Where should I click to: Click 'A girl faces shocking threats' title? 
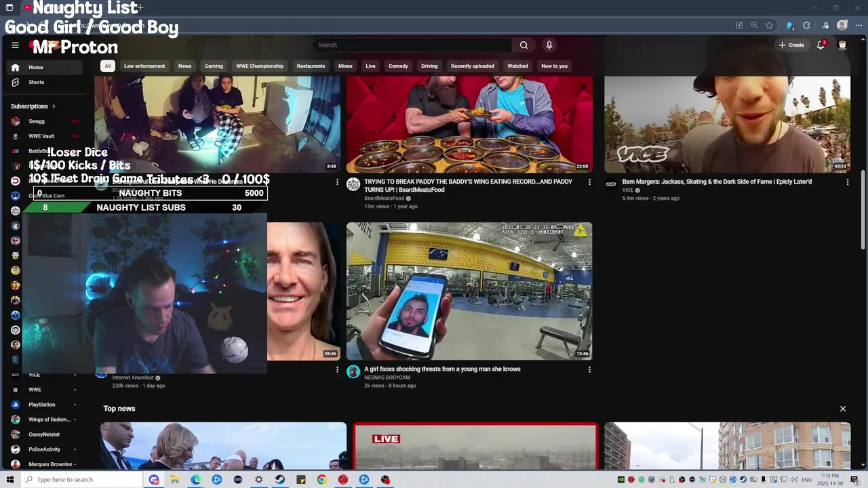442,369
